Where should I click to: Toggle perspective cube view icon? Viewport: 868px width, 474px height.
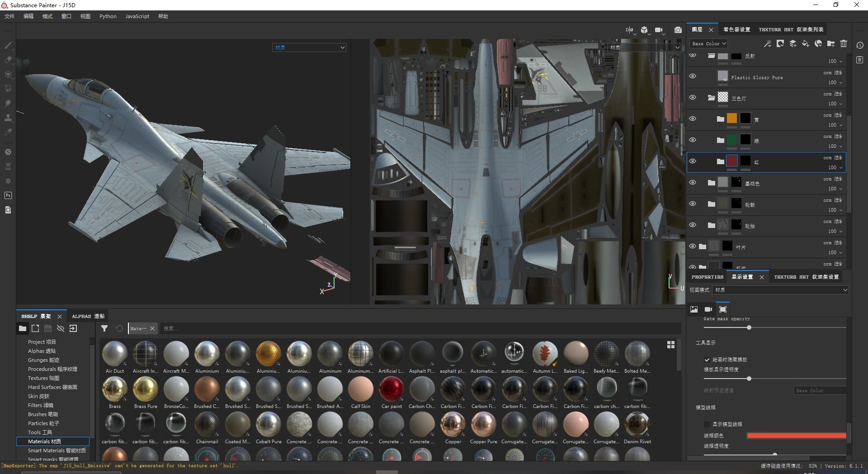click(x=644, y=30)
